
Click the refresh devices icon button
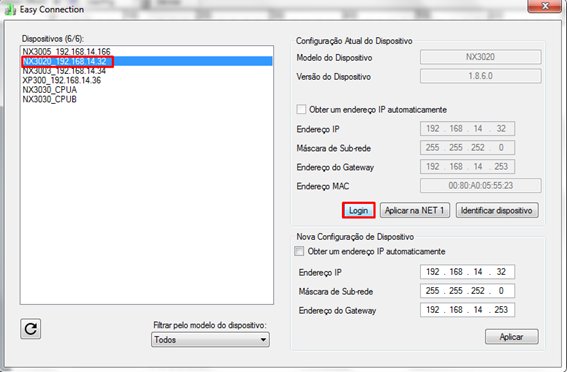[30, 329]
